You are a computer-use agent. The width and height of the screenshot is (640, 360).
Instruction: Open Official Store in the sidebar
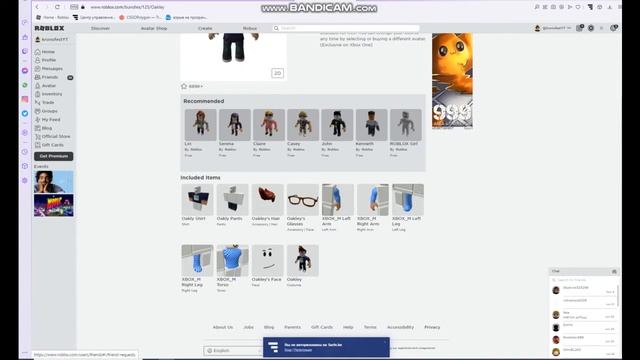click(52, 136)
